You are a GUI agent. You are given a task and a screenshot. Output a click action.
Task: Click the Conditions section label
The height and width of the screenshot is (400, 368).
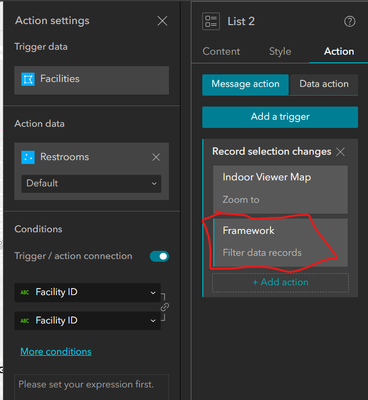pos(38,229)
